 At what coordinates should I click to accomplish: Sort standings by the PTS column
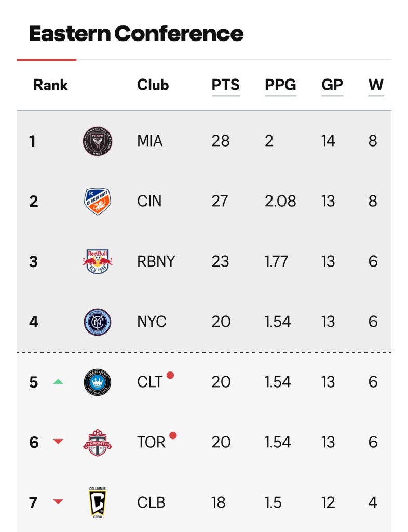click(x=225, y=85)
